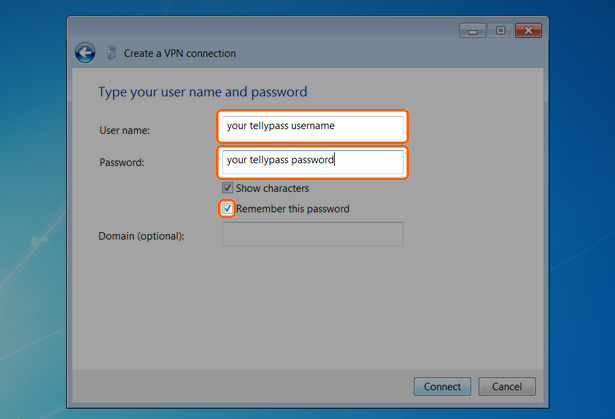Click the VPN connection wizard icon
This screenshot has height=419, width=615.
pyautogui.click(x=111, y=53)
